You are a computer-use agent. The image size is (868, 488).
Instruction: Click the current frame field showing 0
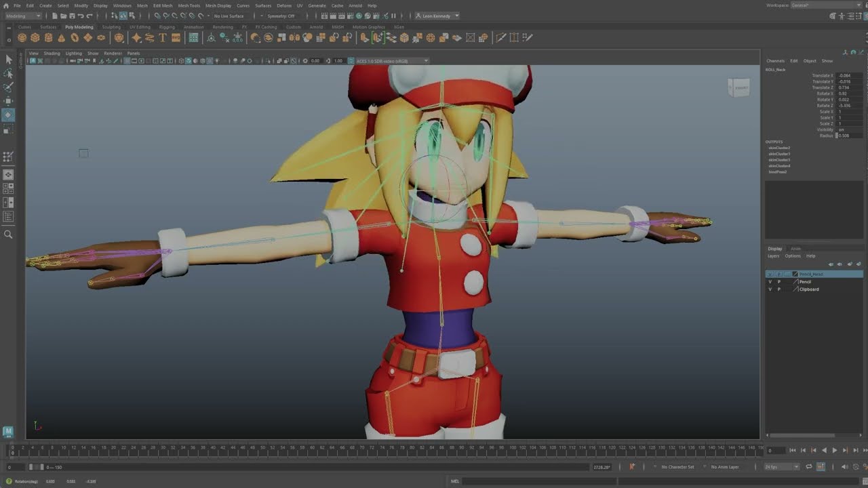(776, 450)
